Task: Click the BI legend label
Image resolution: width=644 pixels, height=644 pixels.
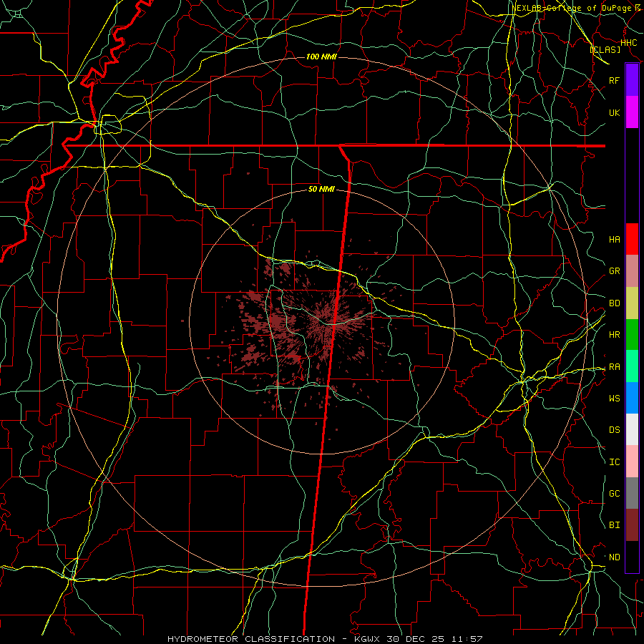Action: tap(614, 525)
